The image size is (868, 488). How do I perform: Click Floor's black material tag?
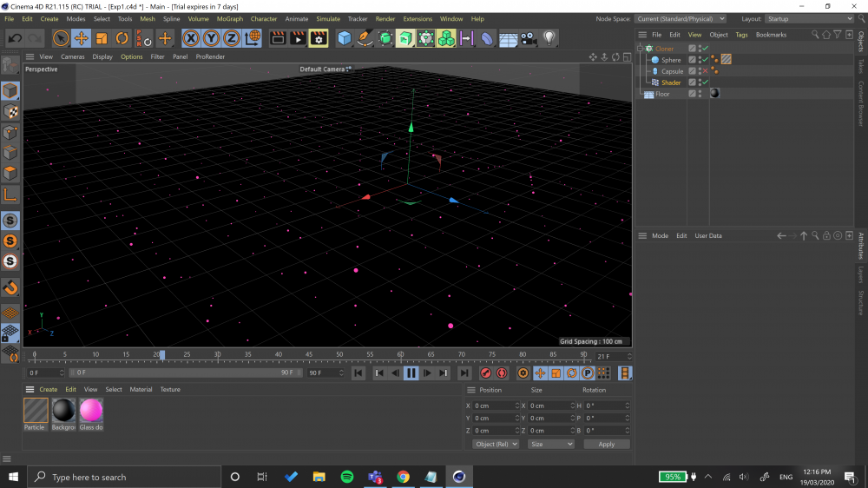714,93
